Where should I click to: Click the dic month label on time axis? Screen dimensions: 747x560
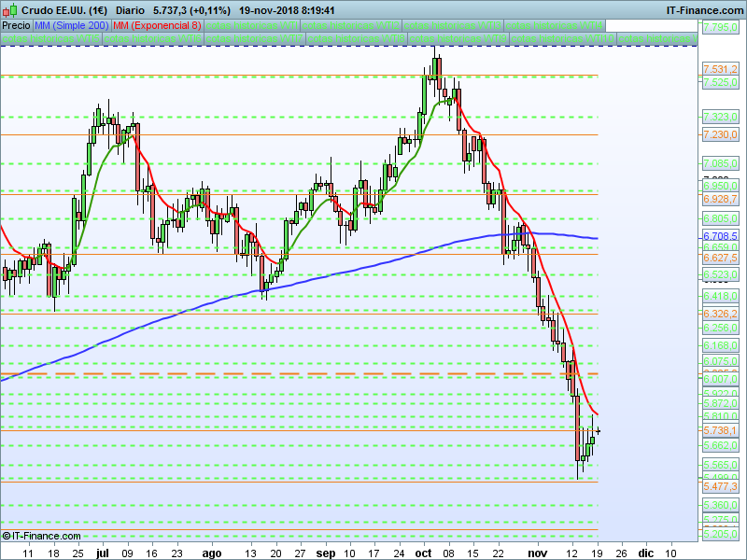pyautogui.click(x=646, y=553)
